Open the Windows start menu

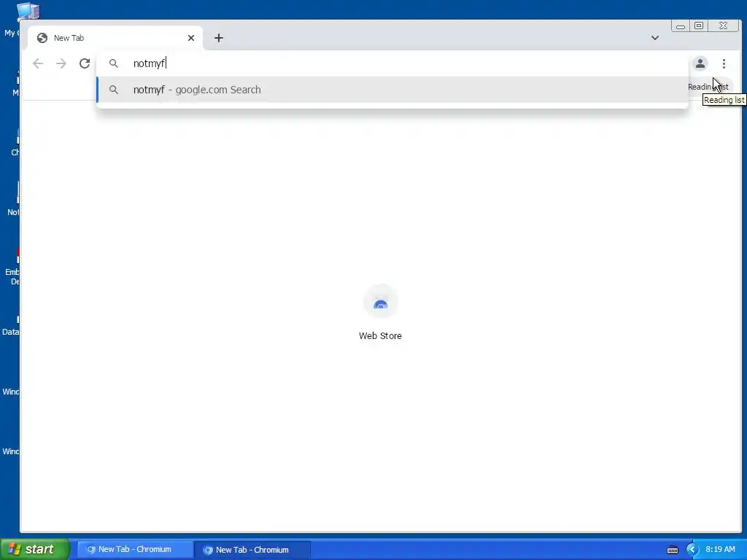35,549
